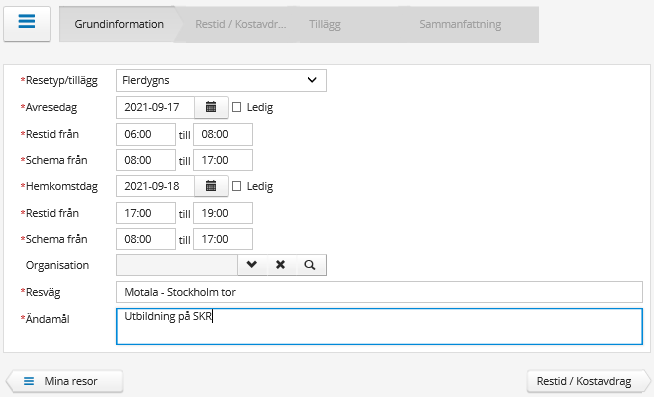Toggle Ledig checkbox for Hemkomstdag
The image size is (654, 397).
[x=236, y=186]
